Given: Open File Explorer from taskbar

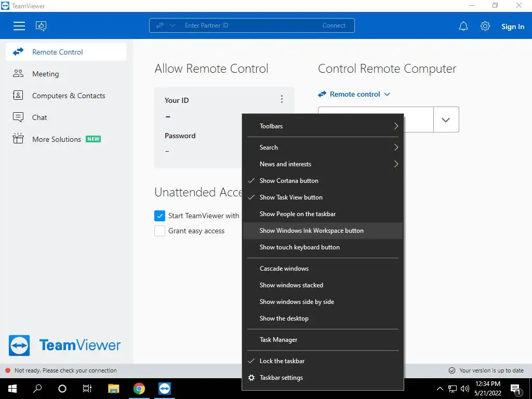Looking at the screenshot, I should point(114,389).
